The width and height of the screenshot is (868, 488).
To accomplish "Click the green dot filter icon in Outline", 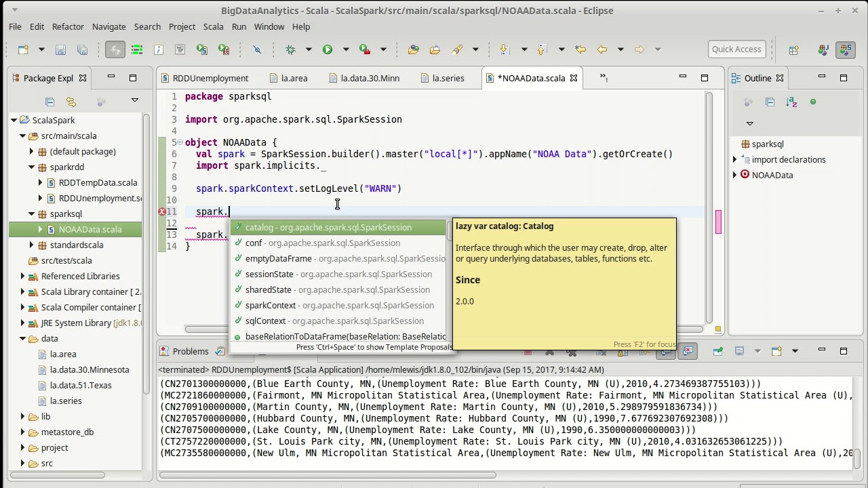I will click(x=813, y=102).
